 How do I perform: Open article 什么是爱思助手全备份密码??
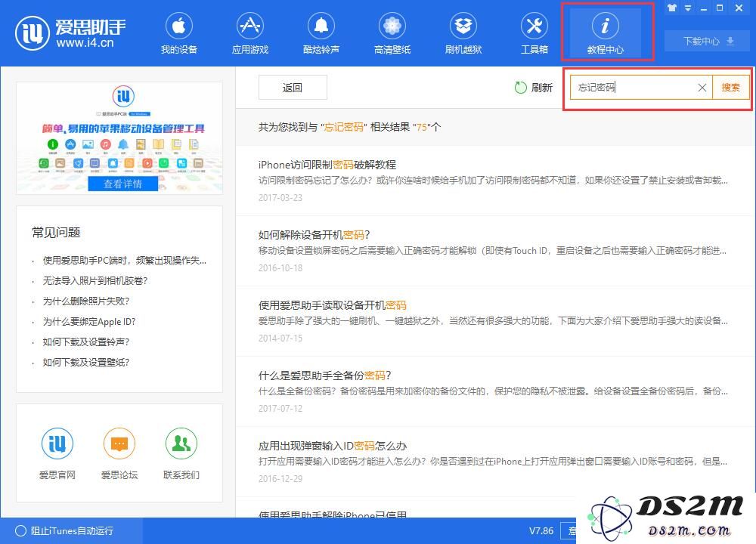point(324,376)
